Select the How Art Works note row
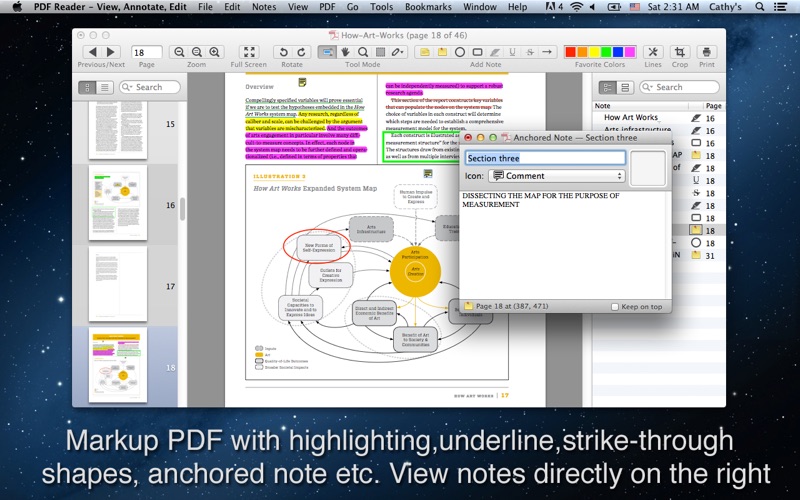Screen dimensions: 800x500 659,118
